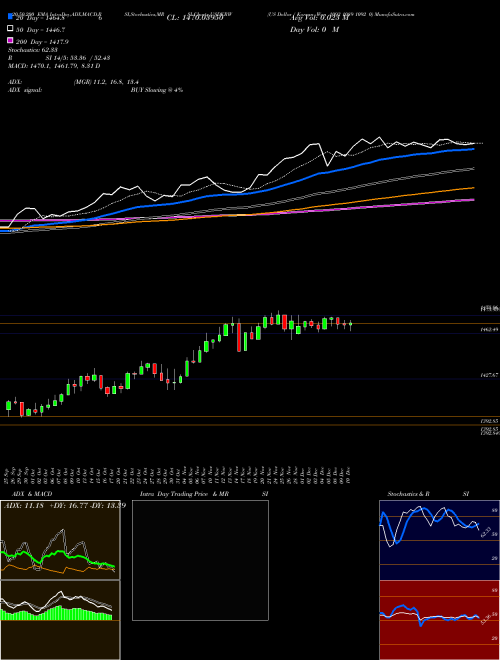The width and height of the screenshot is (500, 660).
Task: Select the '200 Day = 1417.9' label
Action: [43, 42]
